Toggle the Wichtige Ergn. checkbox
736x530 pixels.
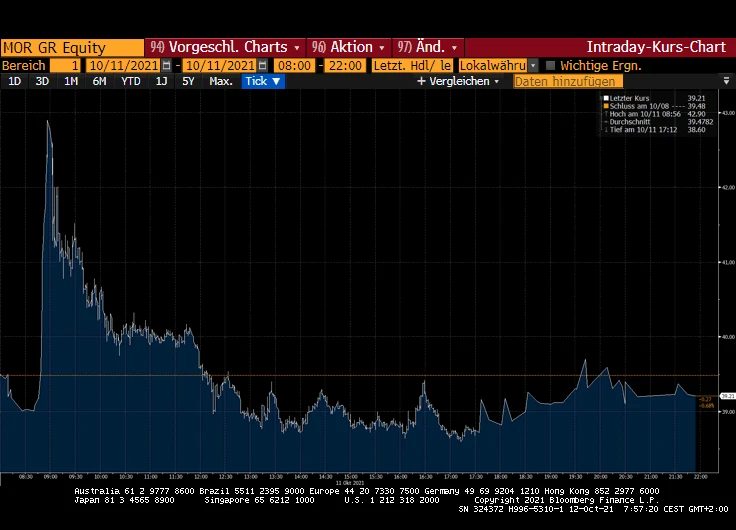pyautogui.click(x=550, y=65)
